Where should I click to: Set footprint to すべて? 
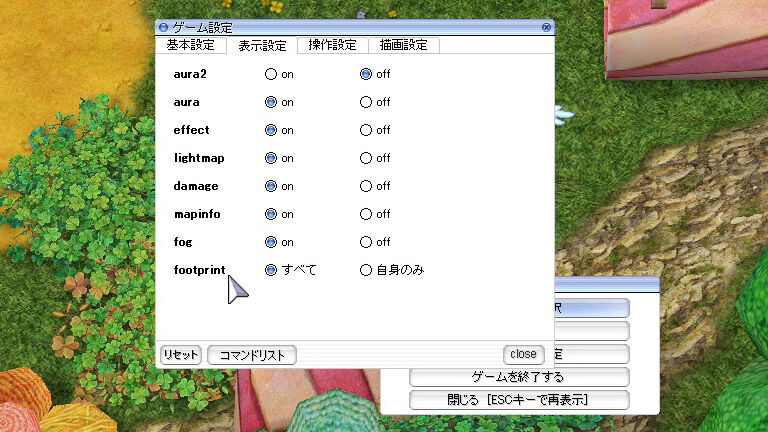(271, 270)
